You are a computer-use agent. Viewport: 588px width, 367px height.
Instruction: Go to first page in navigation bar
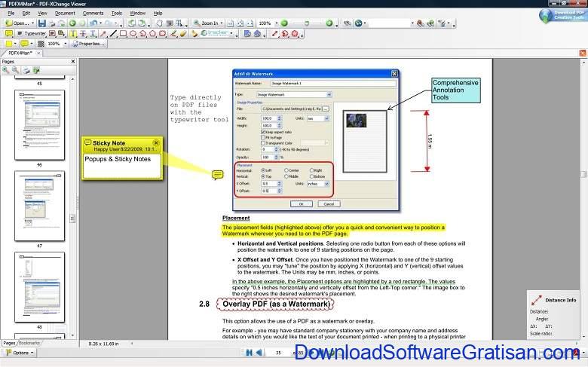coord(249,353)
